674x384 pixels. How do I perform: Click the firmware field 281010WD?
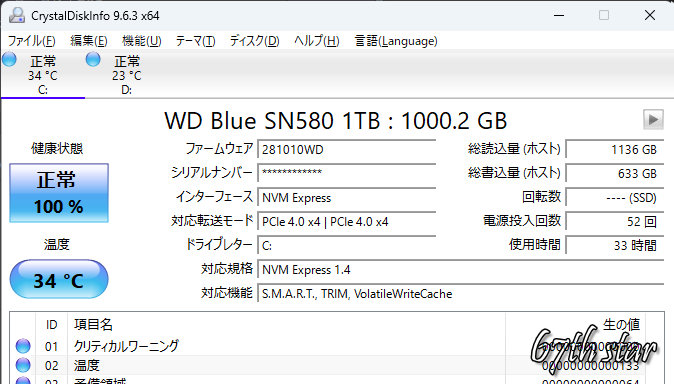346,149
